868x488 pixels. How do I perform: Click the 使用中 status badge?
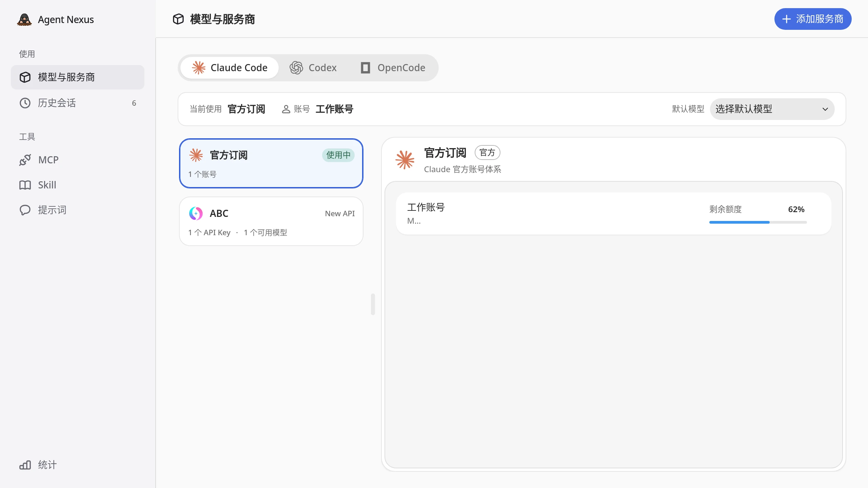point(338,155)
